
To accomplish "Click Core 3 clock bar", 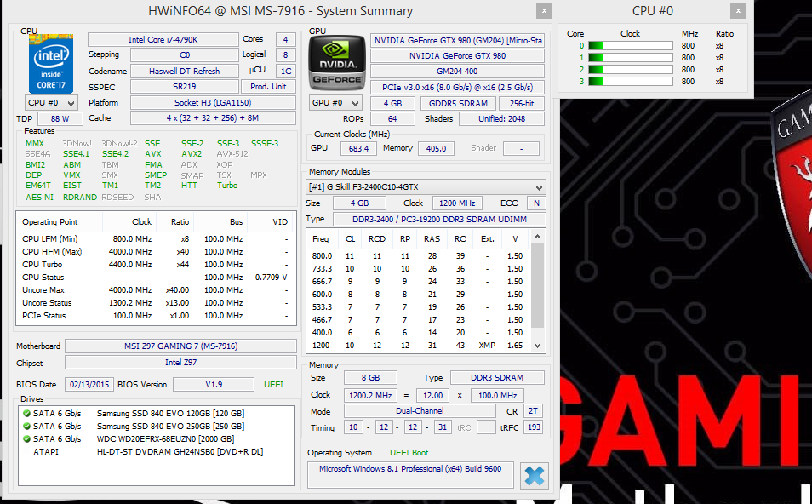I will [630, 82].
